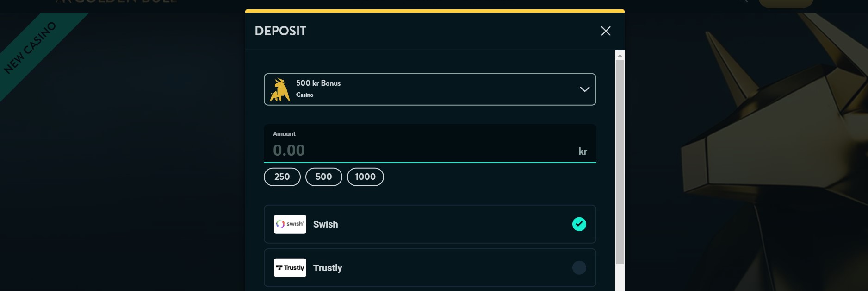868x291 pixels.
Task: Focus the Amount input field
Action: 416,150
